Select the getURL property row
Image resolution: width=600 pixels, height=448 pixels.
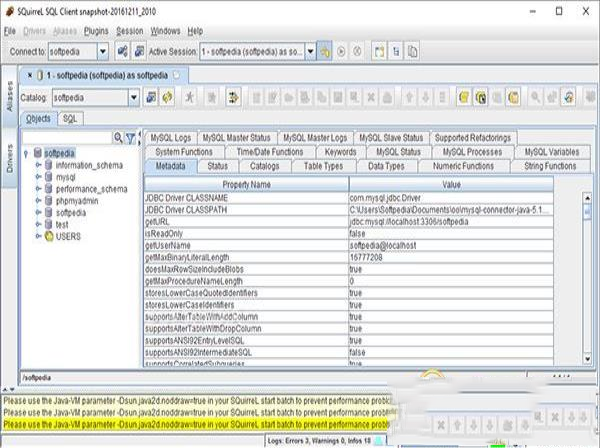[349, 222]
